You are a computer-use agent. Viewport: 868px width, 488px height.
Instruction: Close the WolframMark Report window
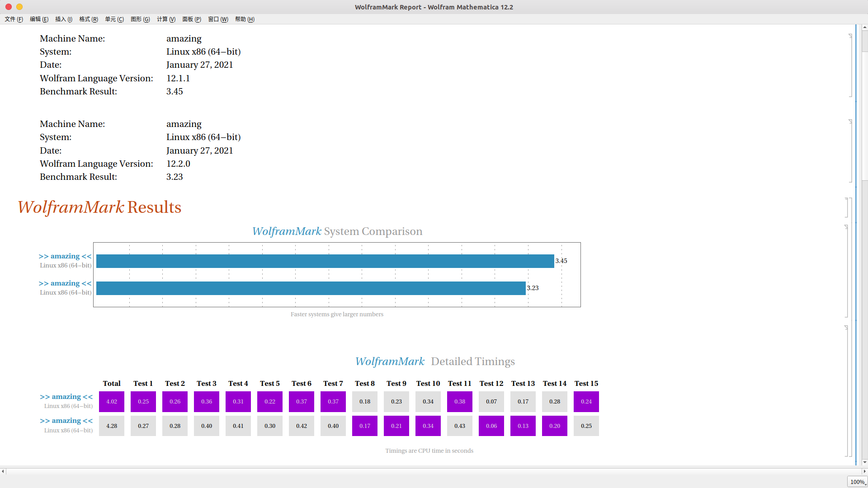pos(9,7)
